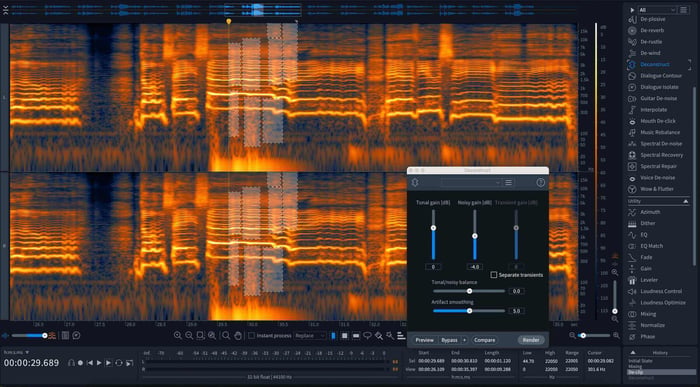The image size is (700, 387).
Task: Open the Spectral Repair module
Action: coord(658,166)
